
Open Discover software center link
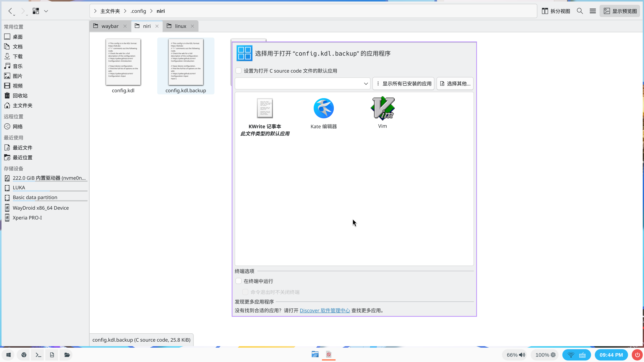pos(325,310)
